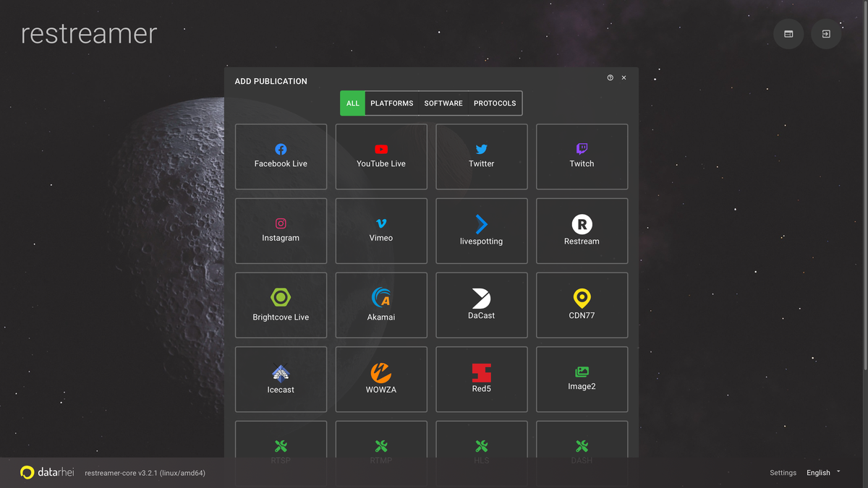868x488 pixels.
Task: Filter the list by Protocols tab
Action: tap(495, 103)
